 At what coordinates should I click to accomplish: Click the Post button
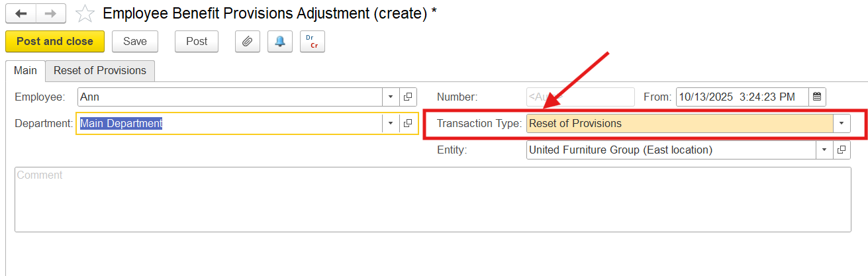coord(197,41)
